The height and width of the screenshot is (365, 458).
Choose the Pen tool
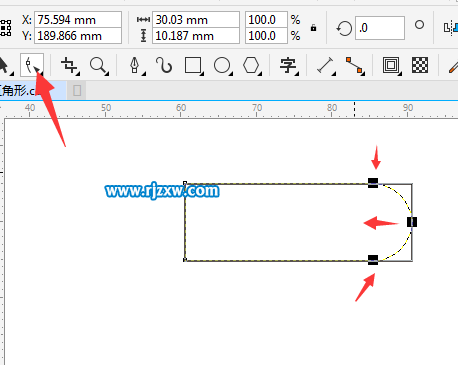click(135, 65)
